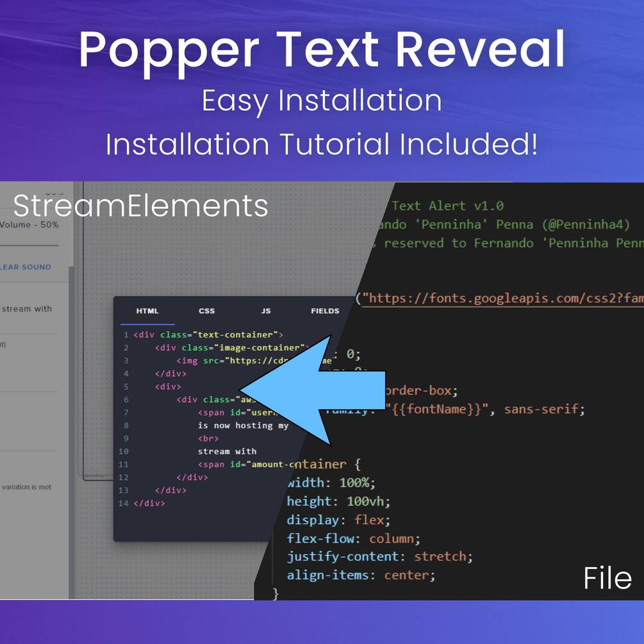Click code line 2 with class "image-container"
Image resolution: width=644 pixels, height=644 pixels.
[232, 348]
